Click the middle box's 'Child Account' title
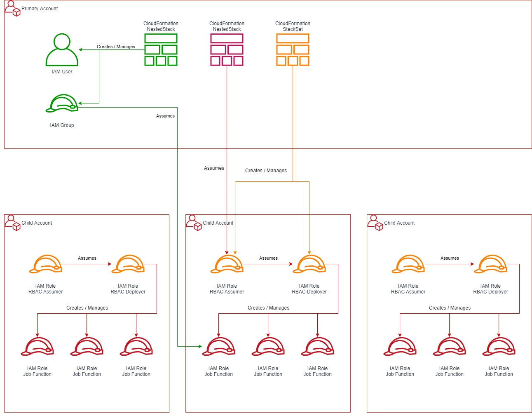The height and width of the screenshot is (413, 532). (218, 223)
